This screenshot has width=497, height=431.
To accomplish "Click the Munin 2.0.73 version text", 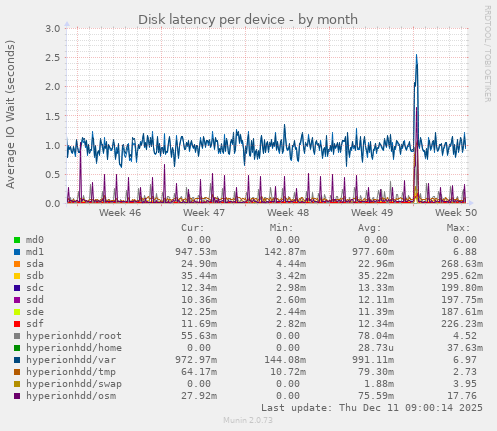I will [248, 420].
